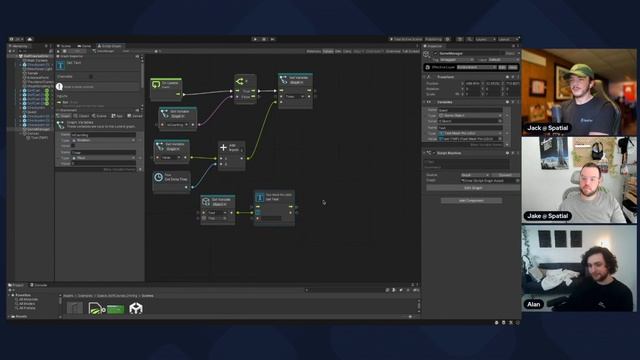
Task: Click the Unity scene asset thumbnail in Project
Action: [136, 308]
